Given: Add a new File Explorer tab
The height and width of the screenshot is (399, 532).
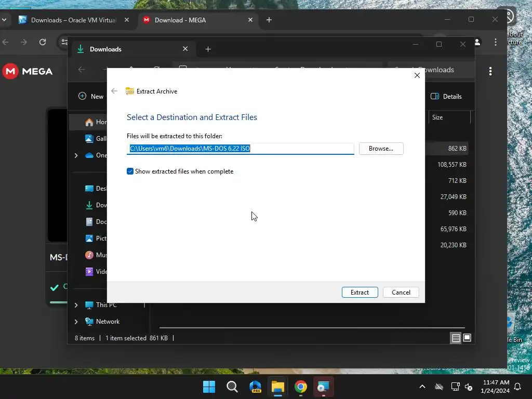Looking at the screenshot, I should click(208, 49).
